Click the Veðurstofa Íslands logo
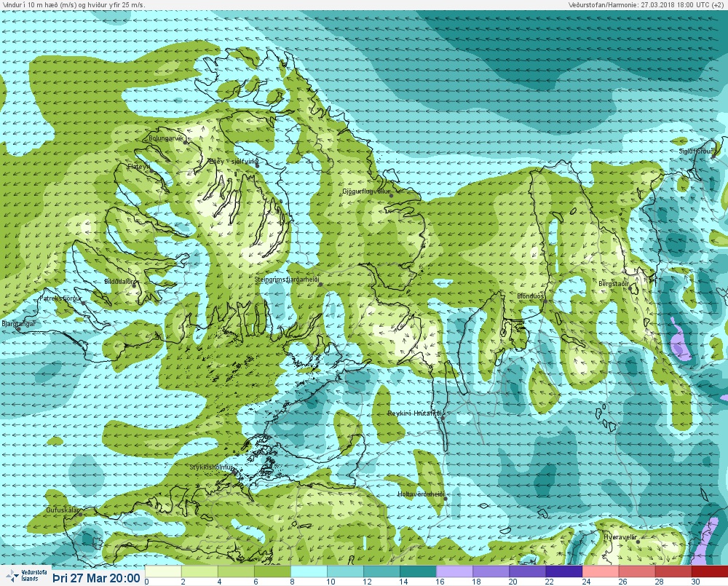The image size is (728, 586). tap(26, 576)
